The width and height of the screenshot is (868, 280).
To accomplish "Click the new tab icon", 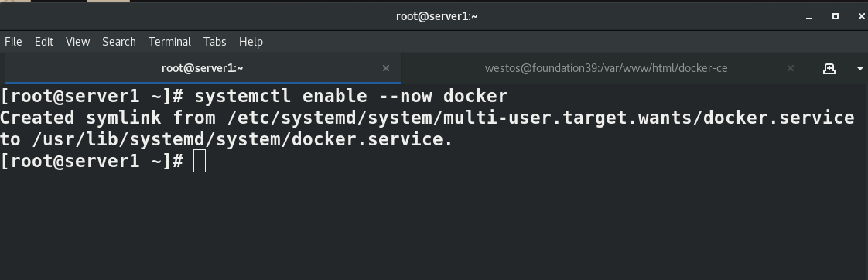I will pos(829,68).
